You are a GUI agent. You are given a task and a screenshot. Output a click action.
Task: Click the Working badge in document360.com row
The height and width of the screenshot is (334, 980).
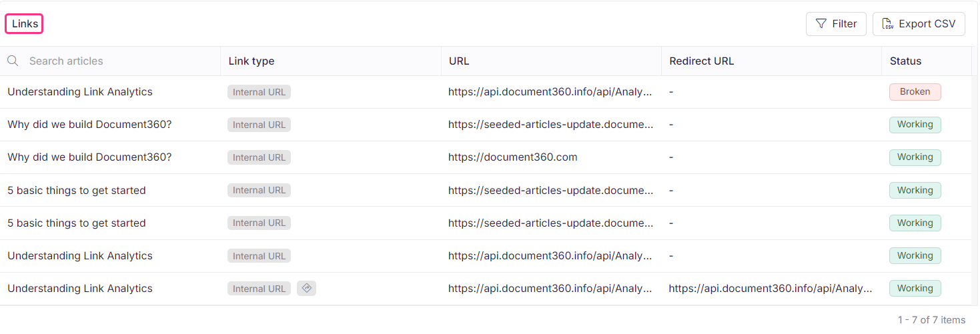915,157
